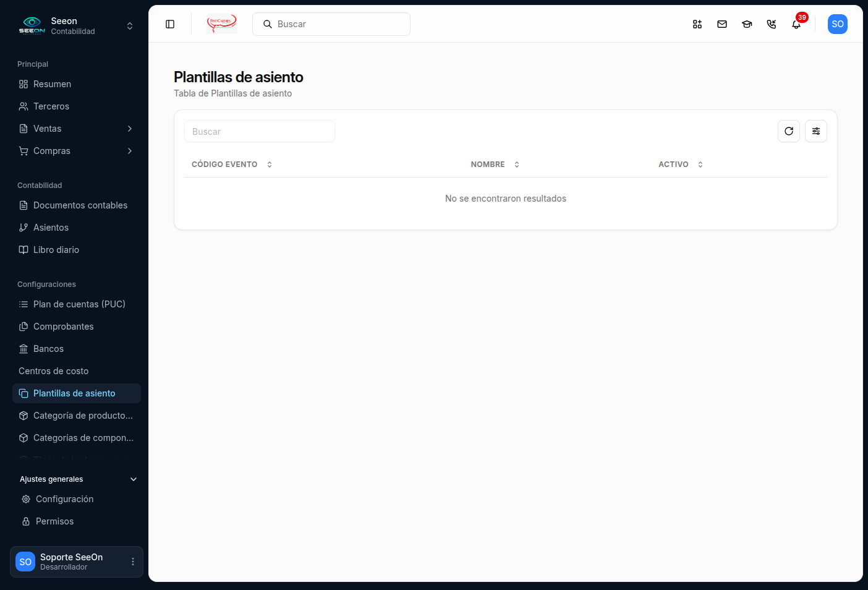Open Categorías de componentes menu item
Viewport: 868px width, 590px height.
(77, 438)
